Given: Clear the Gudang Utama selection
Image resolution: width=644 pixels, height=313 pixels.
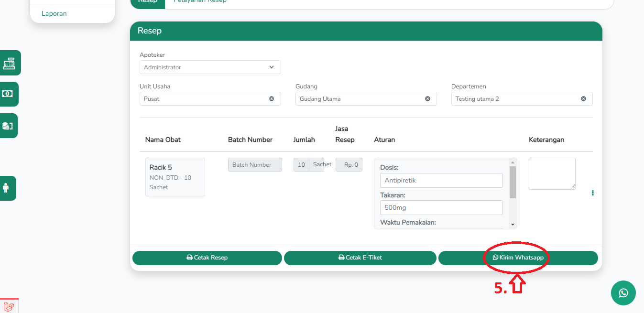Looking at the screenshot, I should click(427, 99).
